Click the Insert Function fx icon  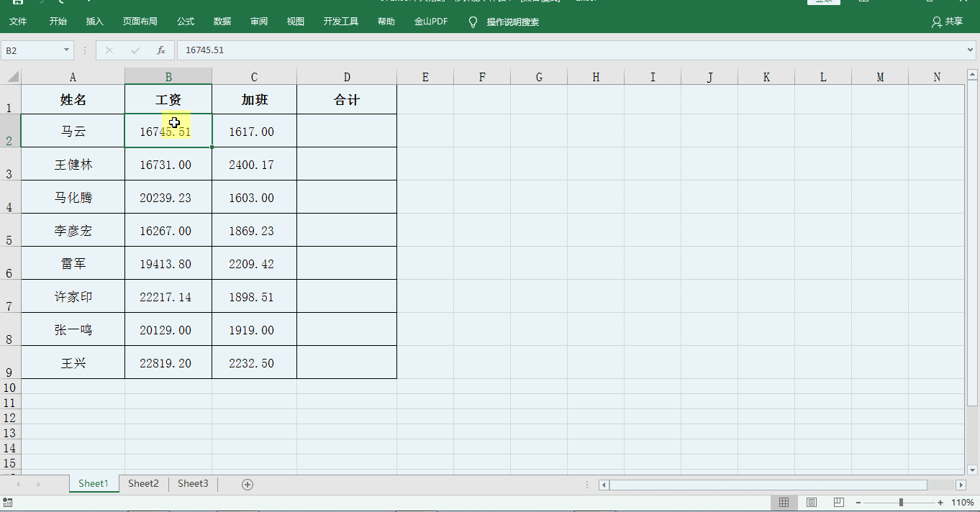coord(161,50)
